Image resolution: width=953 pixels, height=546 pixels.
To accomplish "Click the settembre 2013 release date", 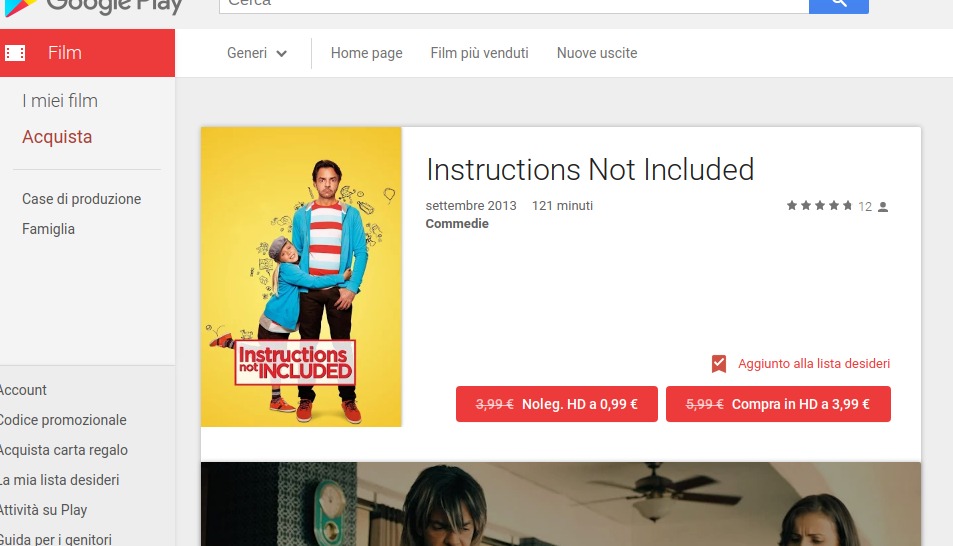I will 471,206.
